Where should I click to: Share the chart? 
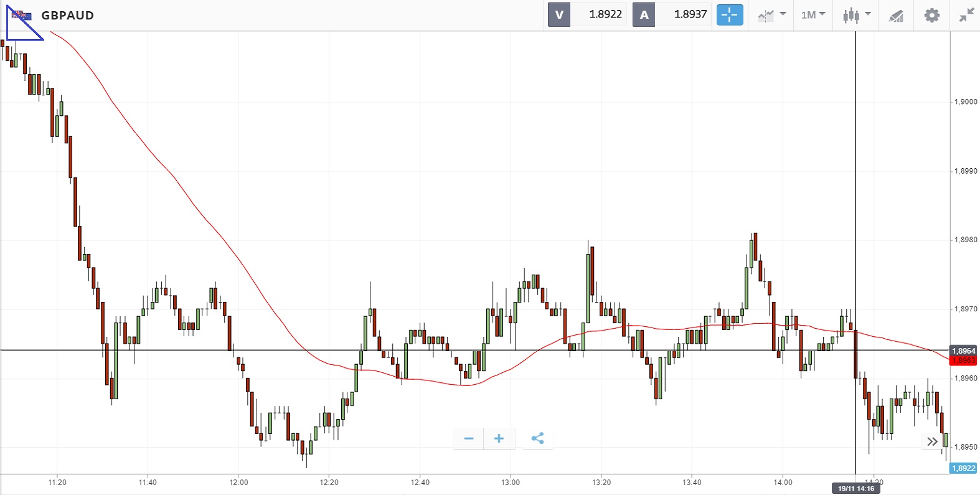538,438
